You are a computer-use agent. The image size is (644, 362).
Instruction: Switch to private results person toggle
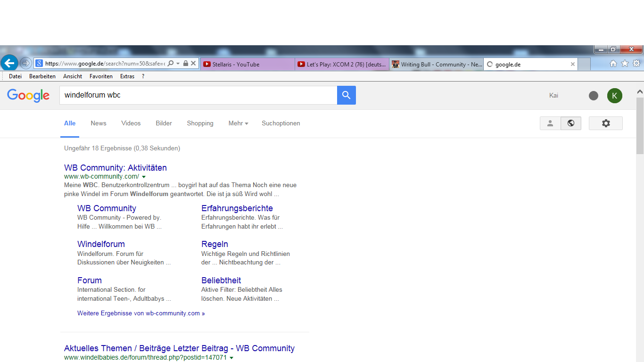pyautogui.click(x=550, y=123)
